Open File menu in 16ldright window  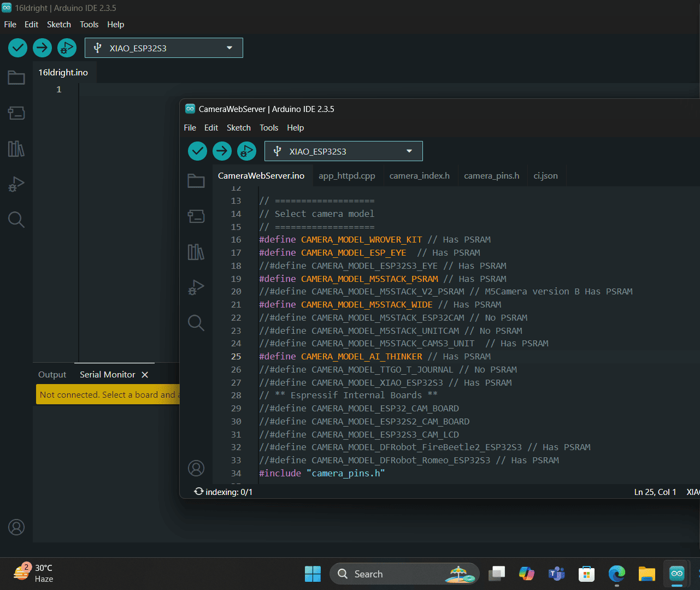point(10,25)
